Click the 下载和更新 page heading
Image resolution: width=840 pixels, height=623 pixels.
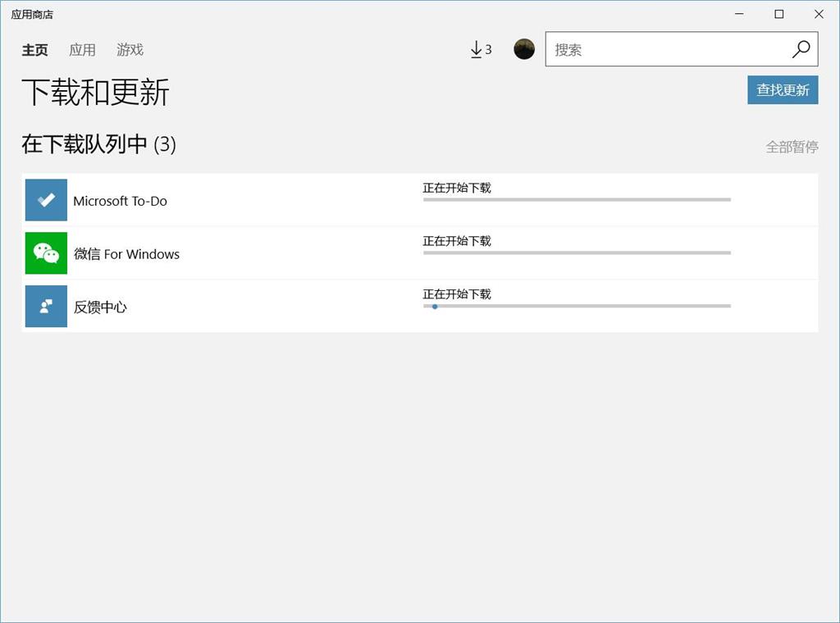(95, 92)
